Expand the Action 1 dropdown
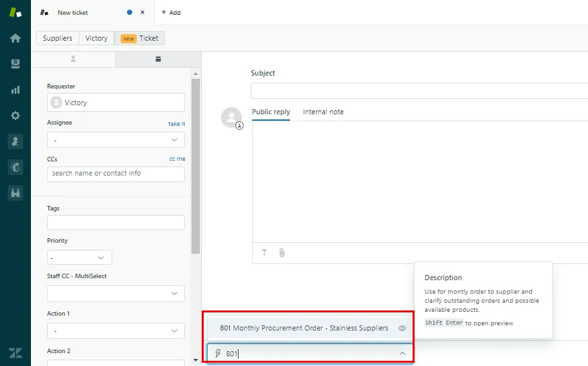 116,330
